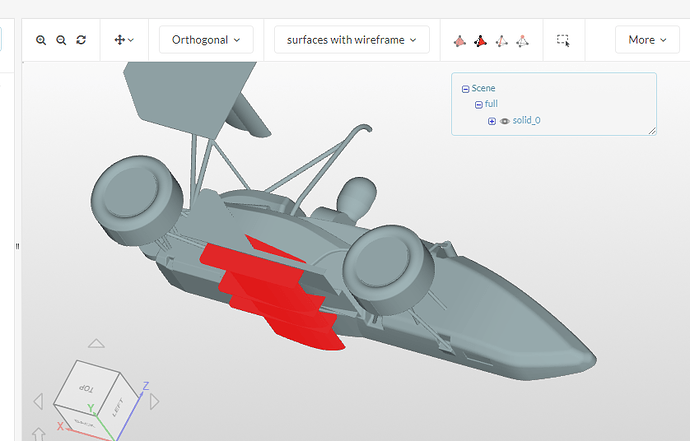Click the rotate-up arrow above orientation cube

[x=96, y=343]
